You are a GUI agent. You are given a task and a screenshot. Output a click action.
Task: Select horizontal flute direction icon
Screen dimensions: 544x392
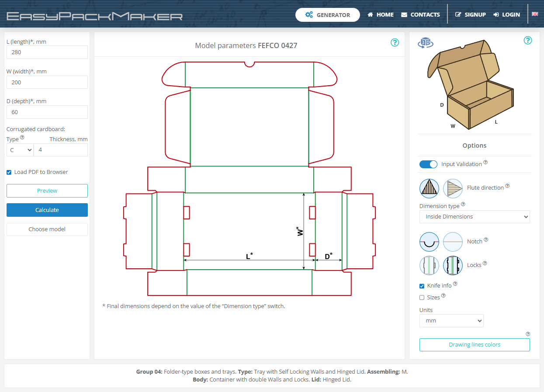point(453,188)
